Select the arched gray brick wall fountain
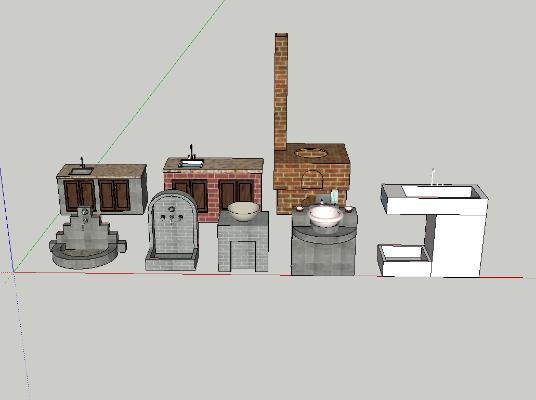The width and height of the screenshot is (536, 400). click(x=172, y=231)
